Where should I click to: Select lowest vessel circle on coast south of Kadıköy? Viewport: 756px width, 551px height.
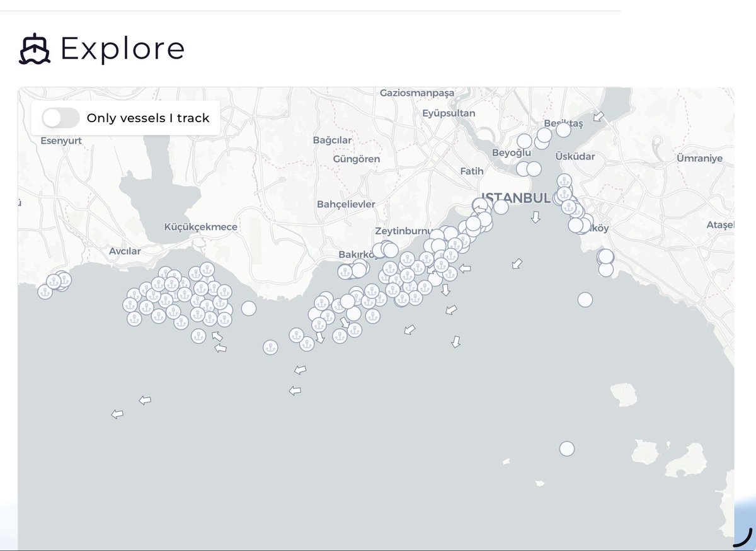605,270
